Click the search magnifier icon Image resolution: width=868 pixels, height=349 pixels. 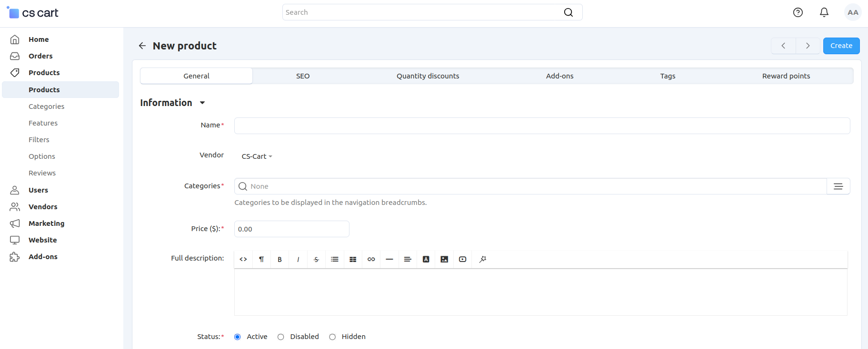(x=569, y=12)
